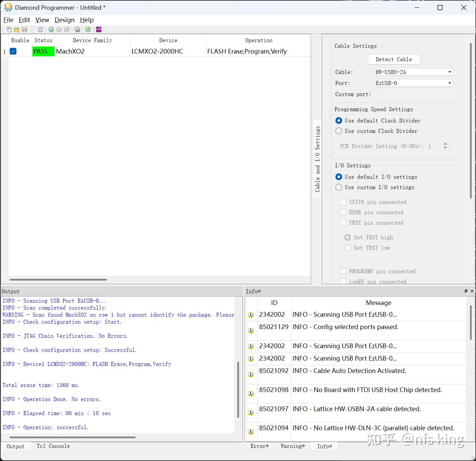Open the log file with the LOG icon
Image resolution: width=476 pixels, height=461 pixels.
(x=99, y=29)
